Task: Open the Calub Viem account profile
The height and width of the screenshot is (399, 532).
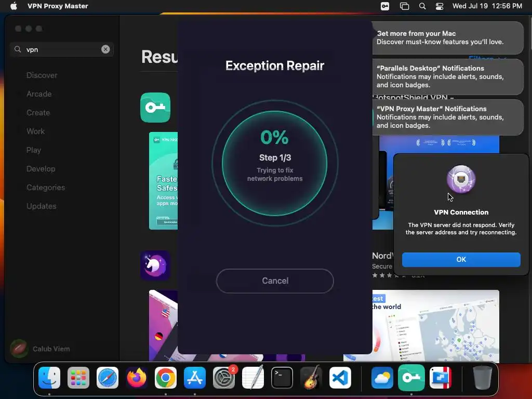Action: tap(40, 349)
